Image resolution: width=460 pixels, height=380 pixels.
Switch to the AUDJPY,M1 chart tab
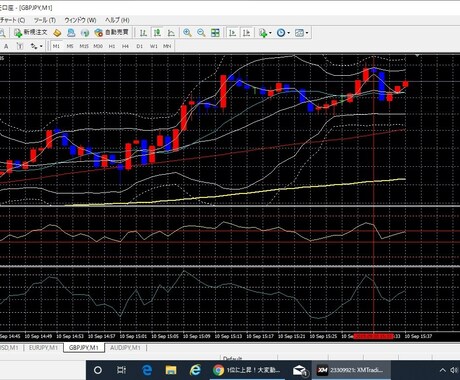(x=125, y=348)
